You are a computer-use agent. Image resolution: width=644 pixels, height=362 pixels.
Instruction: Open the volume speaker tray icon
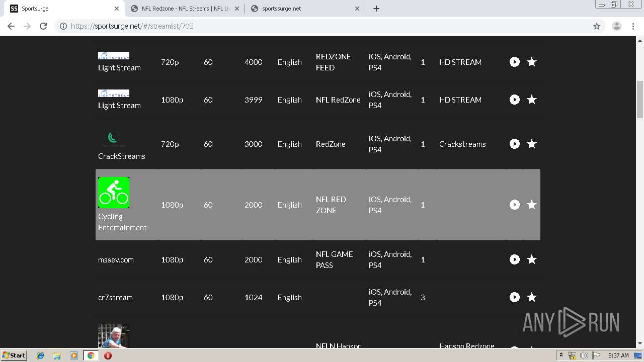click(x=584, y=355)
